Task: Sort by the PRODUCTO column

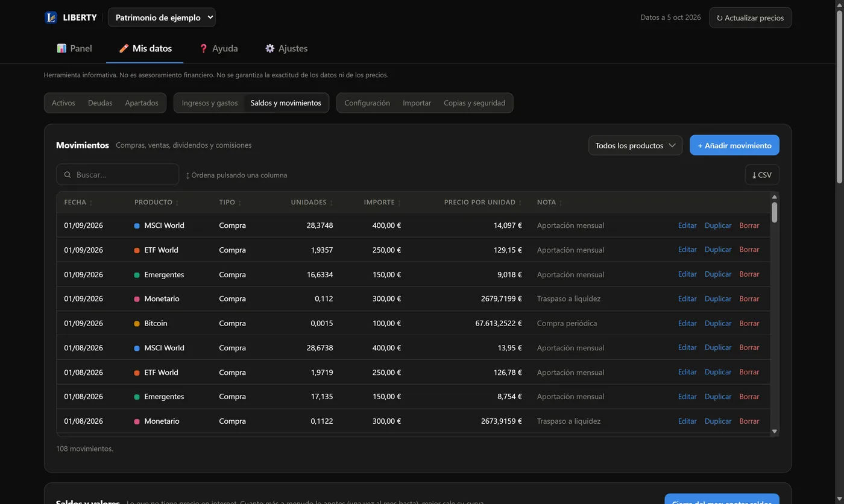Action: pos(157,203)
